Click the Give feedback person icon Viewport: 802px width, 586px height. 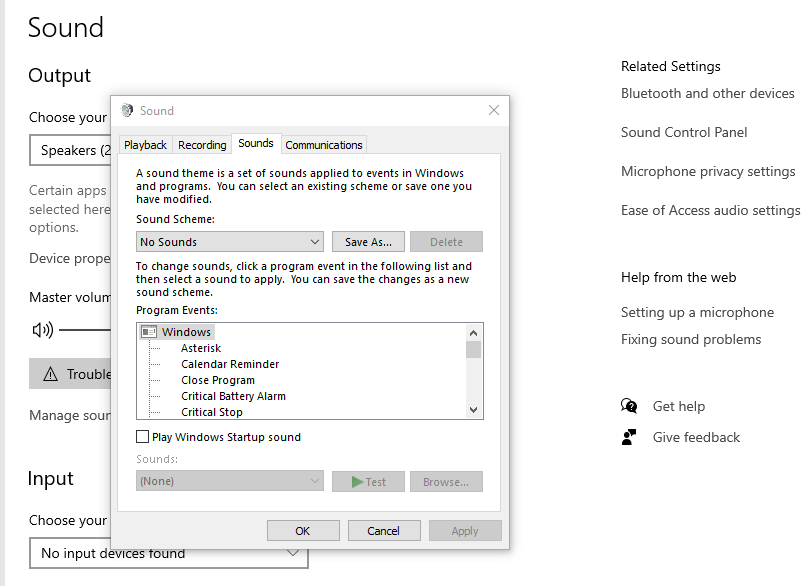[x=629, y=437]
